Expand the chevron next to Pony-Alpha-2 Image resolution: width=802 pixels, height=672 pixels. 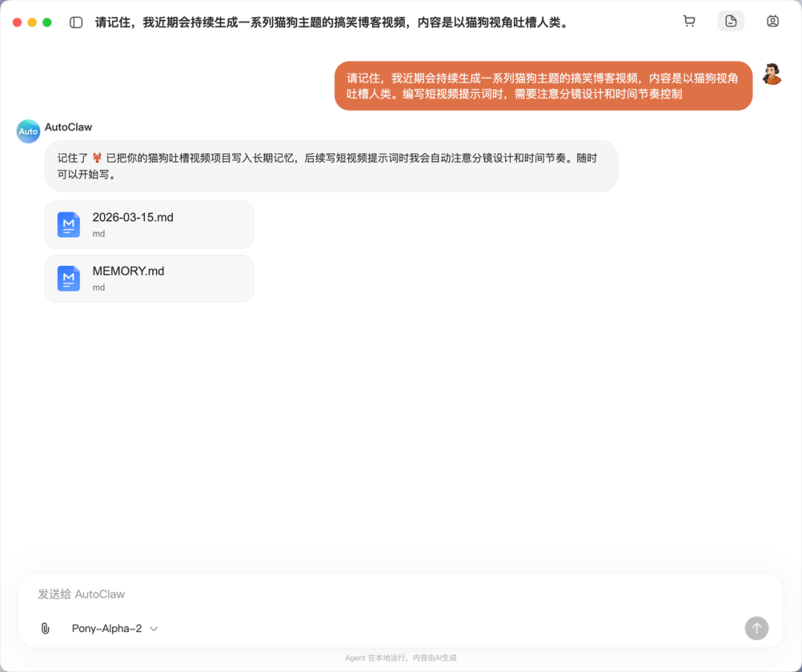tap(154, 628)
